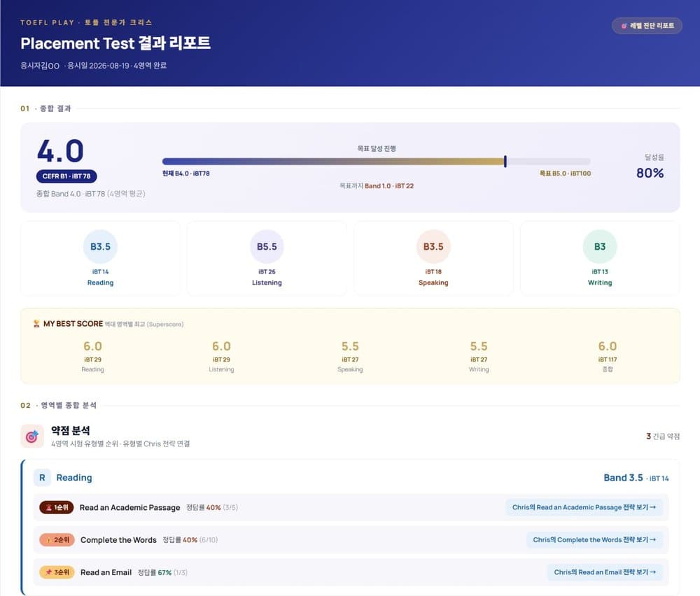This screenshot has height=596, width=700.
Task: Select the 1순위 rank badge
Action: click(57, 508)
